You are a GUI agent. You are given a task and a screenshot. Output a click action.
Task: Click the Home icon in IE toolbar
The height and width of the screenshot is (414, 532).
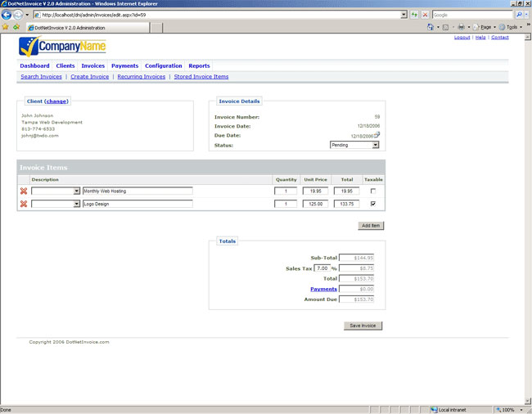(431, 27)
